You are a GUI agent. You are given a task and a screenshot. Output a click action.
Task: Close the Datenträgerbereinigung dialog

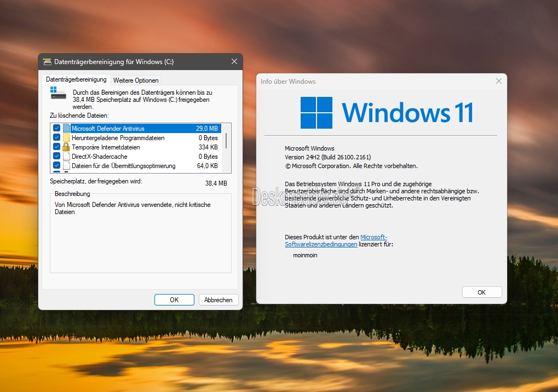(x=234, y=61)
